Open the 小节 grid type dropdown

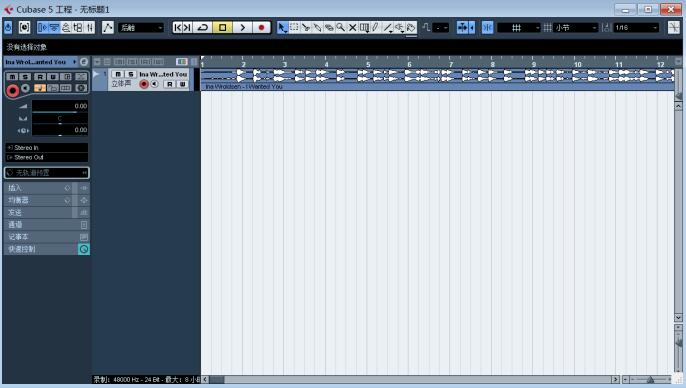tap(575, 28)
